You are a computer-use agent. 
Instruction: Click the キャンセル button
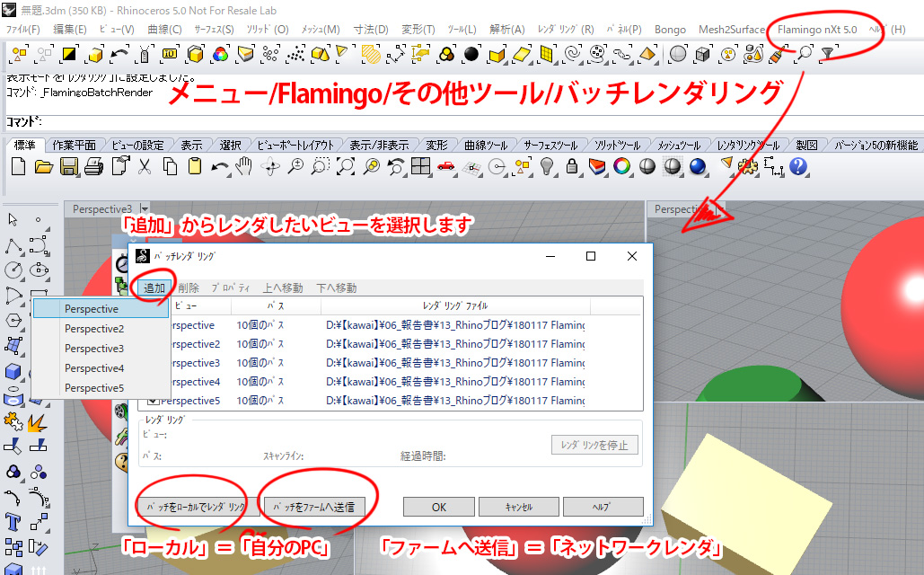click(x=519, y=507)
